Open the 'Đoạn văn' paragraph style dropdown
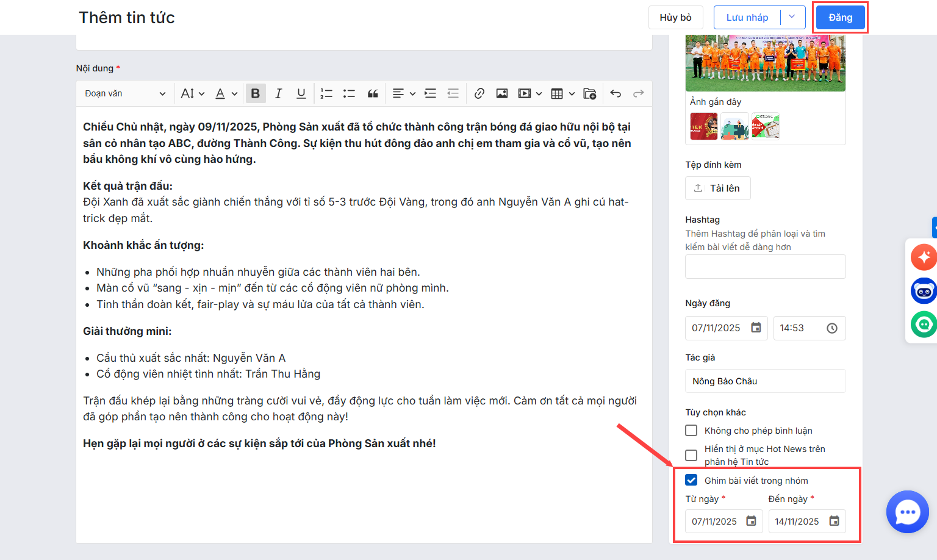Viewport: 937px width, 560px height. pyautogui.click(x=125, y=93)
